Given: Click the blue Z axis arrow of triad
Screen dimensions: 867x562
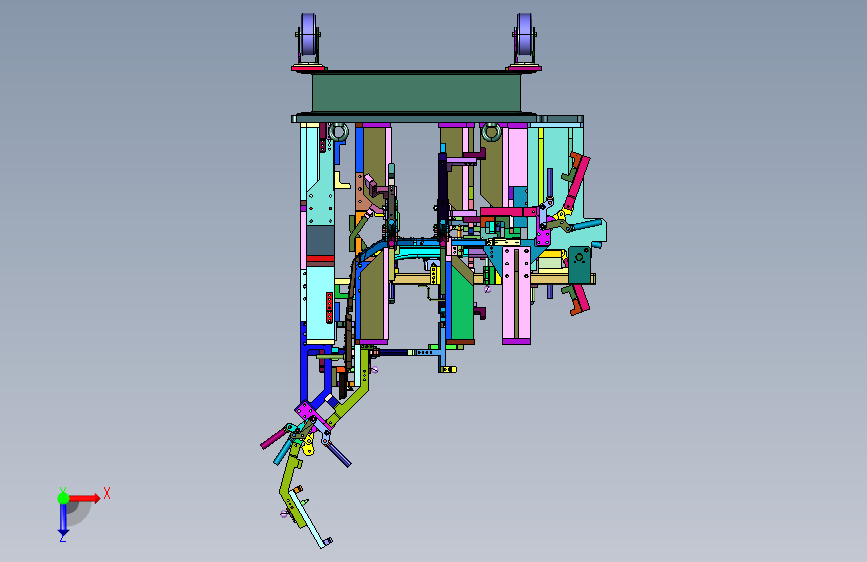Looking at the screenshot, I should tap(63, 520).
